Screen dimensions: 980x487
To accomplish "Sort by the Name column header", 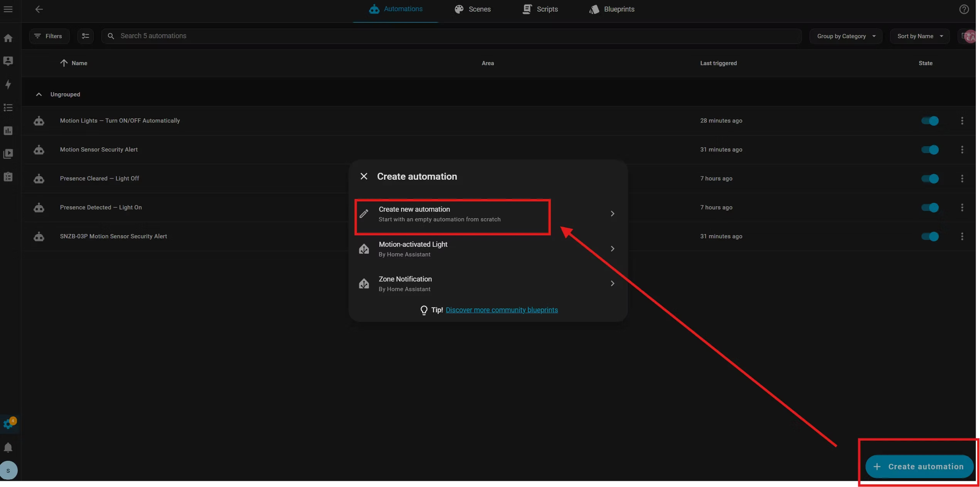I will 74,63.
